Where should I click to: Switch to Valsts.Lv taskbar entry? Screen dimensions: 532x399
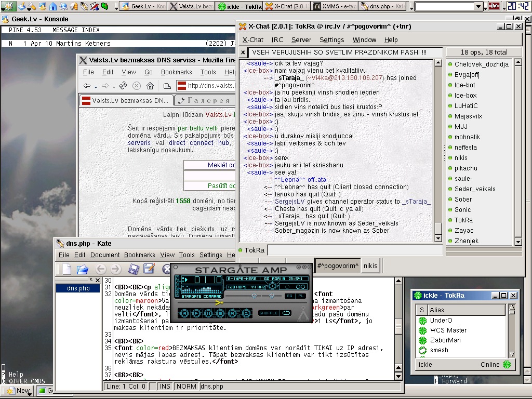point(192,6)
